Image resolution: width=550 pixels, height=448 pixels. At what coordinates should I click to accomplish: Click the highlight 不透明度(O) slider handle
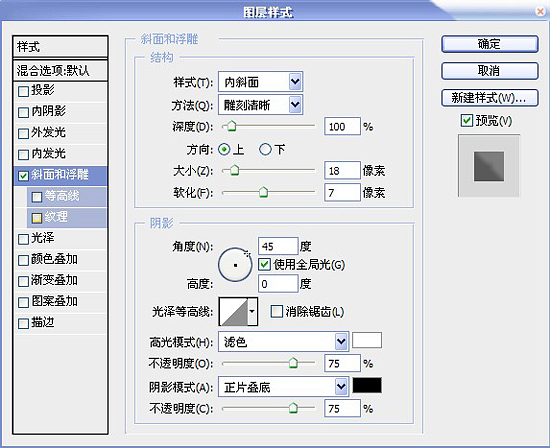point(293,363)
